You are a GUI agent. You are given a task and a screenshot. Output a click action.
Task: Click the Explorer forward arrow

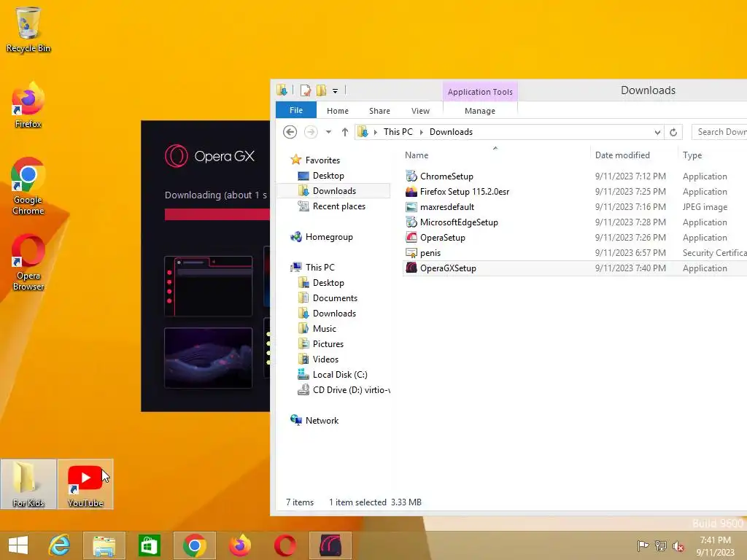tap(311, 132)
